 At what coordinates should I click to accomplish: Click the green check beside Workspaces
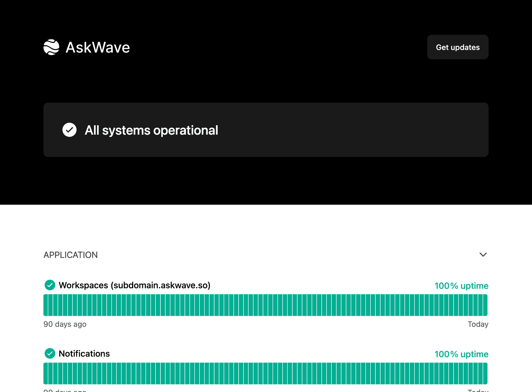pyautogui.click(x=50, y=285)
